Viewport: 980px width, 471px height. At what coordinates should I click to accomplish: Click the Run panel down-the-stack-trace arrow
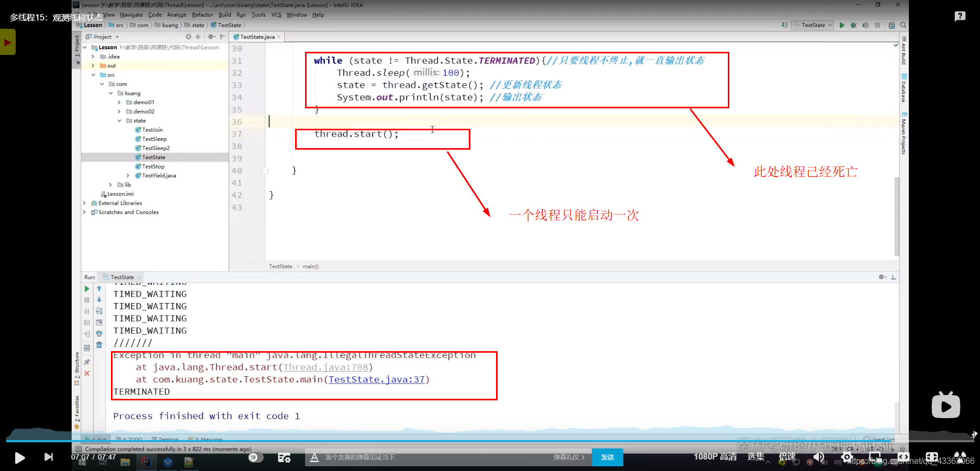(x=99, y=300)
